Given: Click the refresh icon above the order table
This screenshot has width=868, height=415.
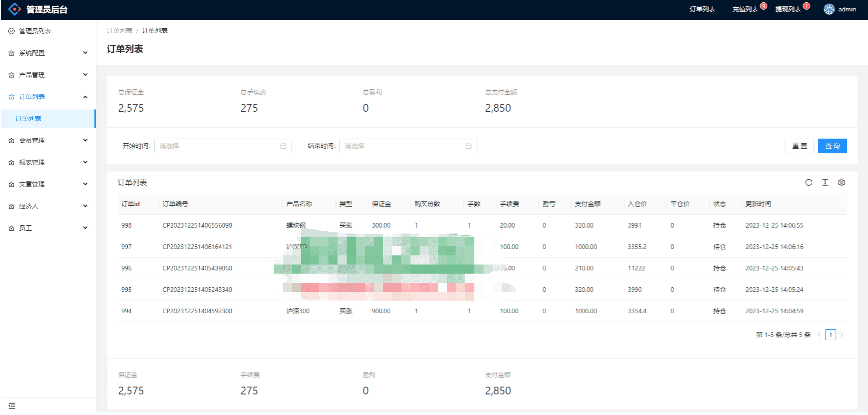Looking at the screenshot, I should pyautogui.click(x=808, y=182).
